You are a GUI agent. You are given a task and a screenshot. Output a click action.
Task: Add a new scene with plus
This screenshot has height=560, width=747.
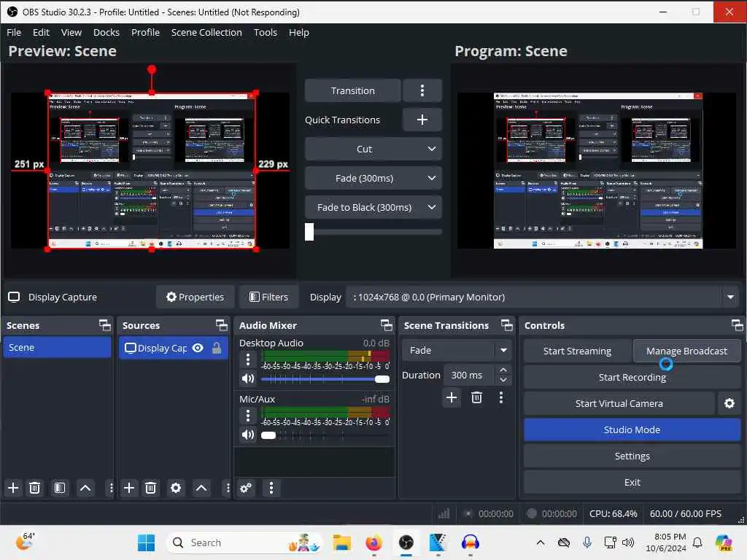pos(13,488)
